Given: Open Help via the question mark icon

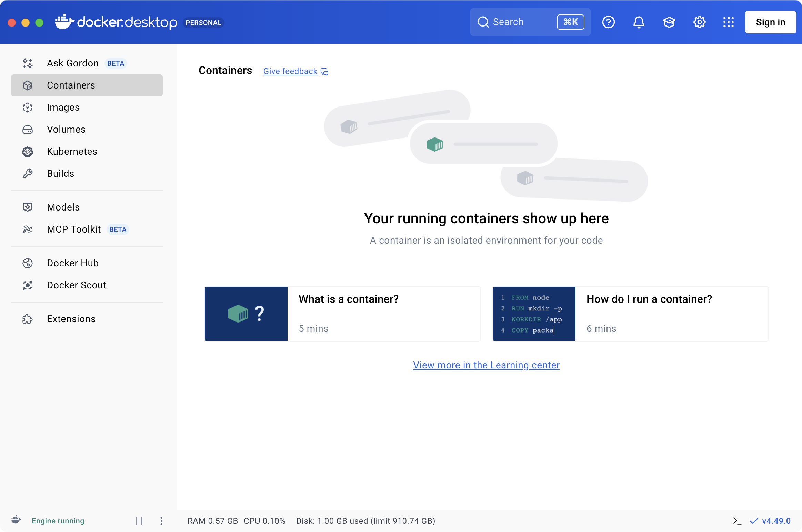Looking at the screenshot, I should coord(608,22).
